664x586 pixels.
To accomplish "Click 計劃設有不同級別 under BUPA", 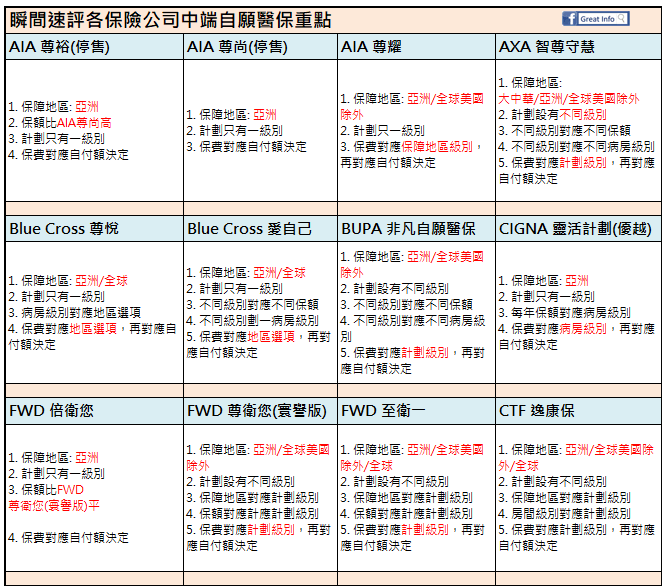I will 401,289.
